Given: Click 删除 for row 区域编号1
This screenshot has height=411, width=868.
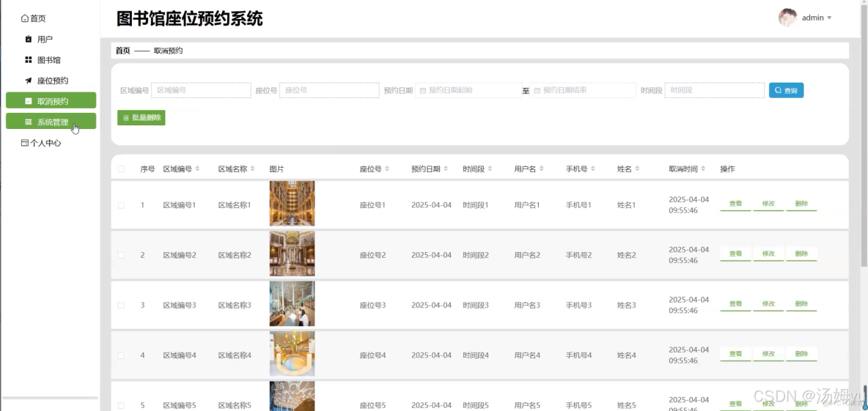Looking at the screenshot, I should coord(801,204).
